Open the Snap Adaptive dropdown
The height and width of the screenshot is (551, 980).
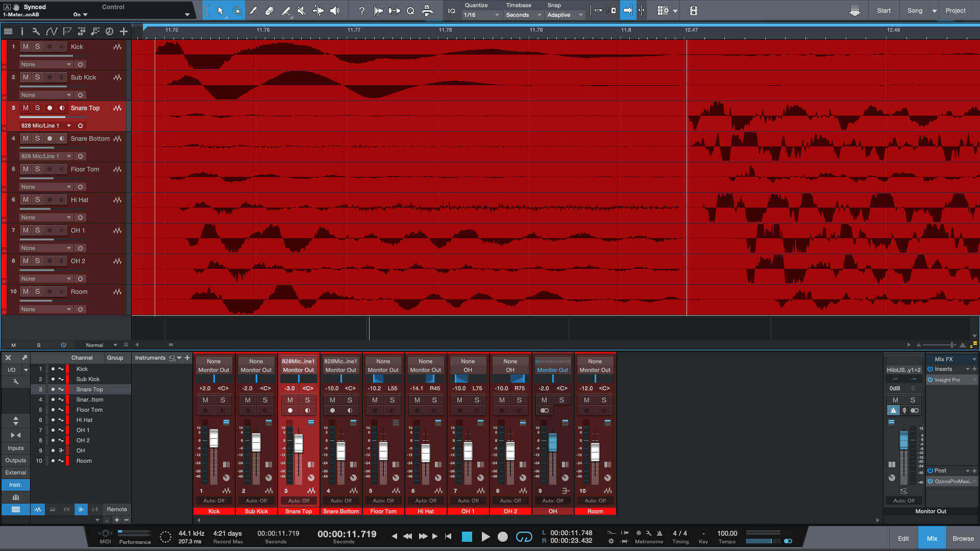565,15
